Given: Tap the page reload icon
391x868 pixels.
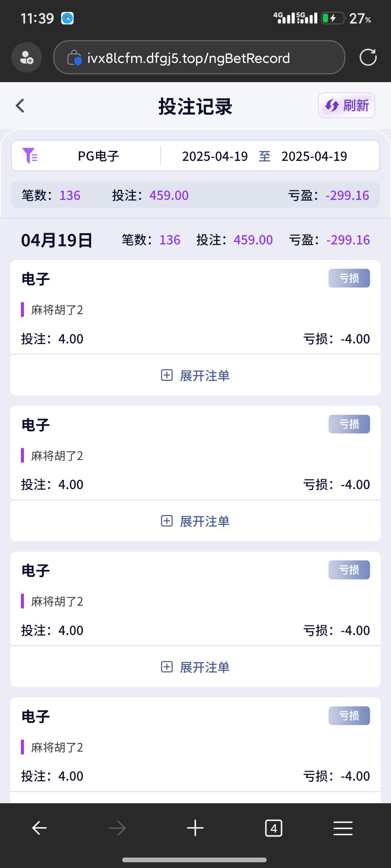Looking at the screenshot, I should (368, 58).
